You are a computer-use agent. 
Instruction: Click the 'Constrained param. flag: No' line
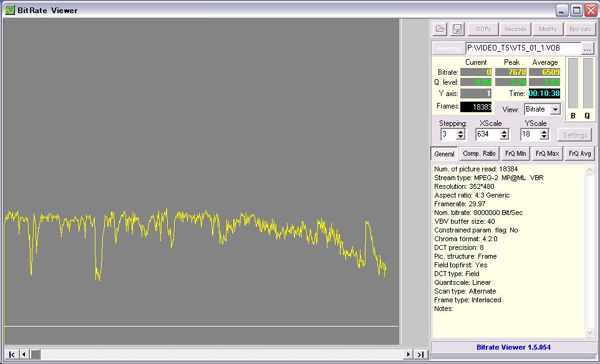(x=476, y=230)
